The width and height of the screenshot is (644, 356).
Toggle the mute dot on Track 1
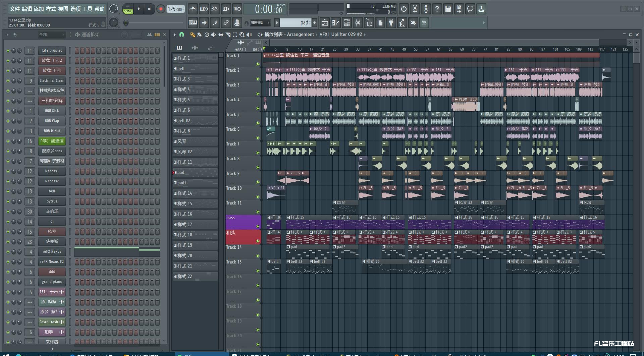[258, 64]
